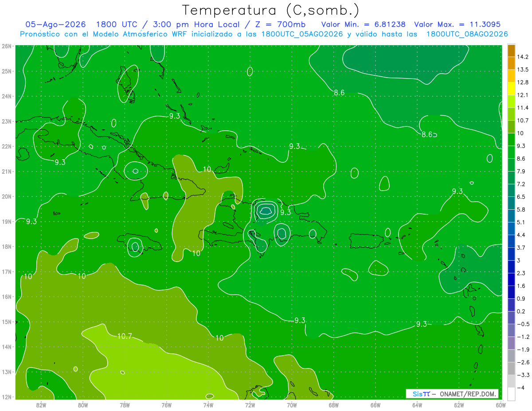Click colorbar label "0.2"
Image resolution: width=532 pixels, height=411 pixels.
(521, 311)
